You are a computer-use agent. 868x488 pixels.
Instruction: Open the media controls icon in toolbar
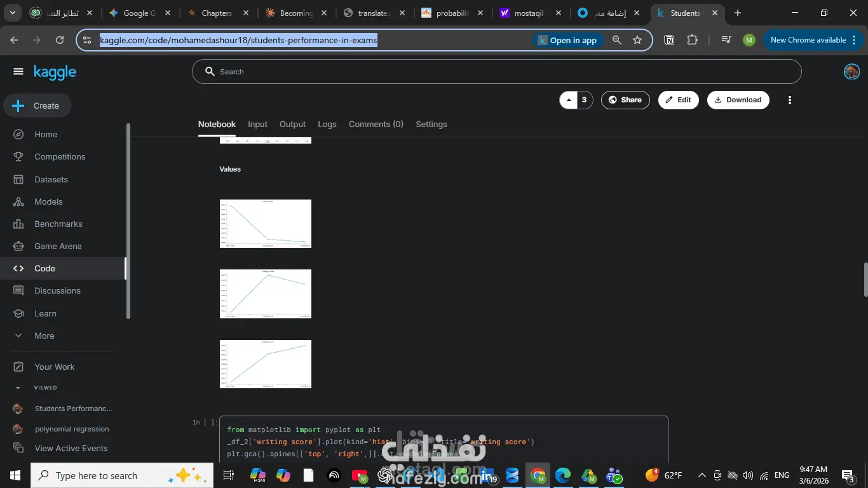click(x=726, y=40)
